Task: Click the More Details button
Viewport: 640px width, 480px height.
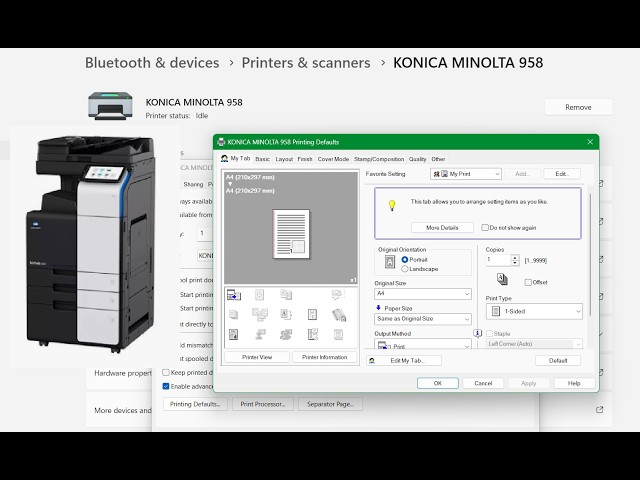Action: pyautogui.click(x=442, y=228)
